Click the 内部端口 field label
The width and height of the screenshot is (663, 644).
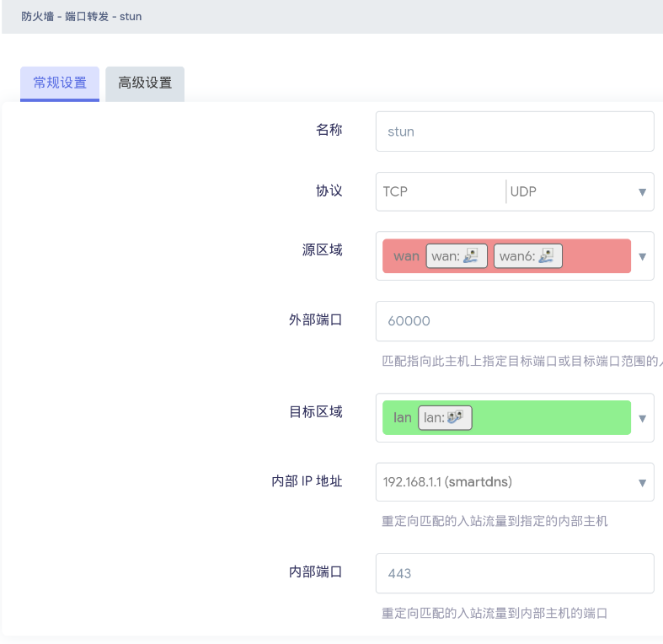[x=315, y=572]
